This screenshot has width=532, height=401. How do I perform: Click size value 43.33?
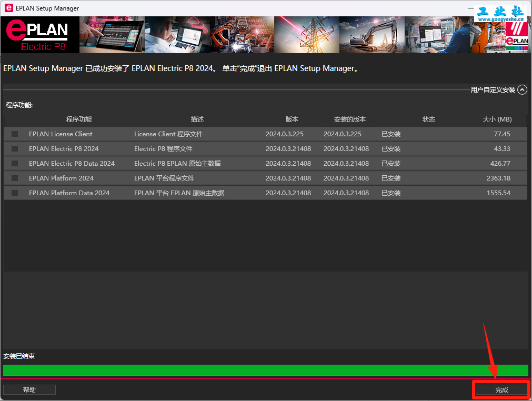(x=502, y=148)
